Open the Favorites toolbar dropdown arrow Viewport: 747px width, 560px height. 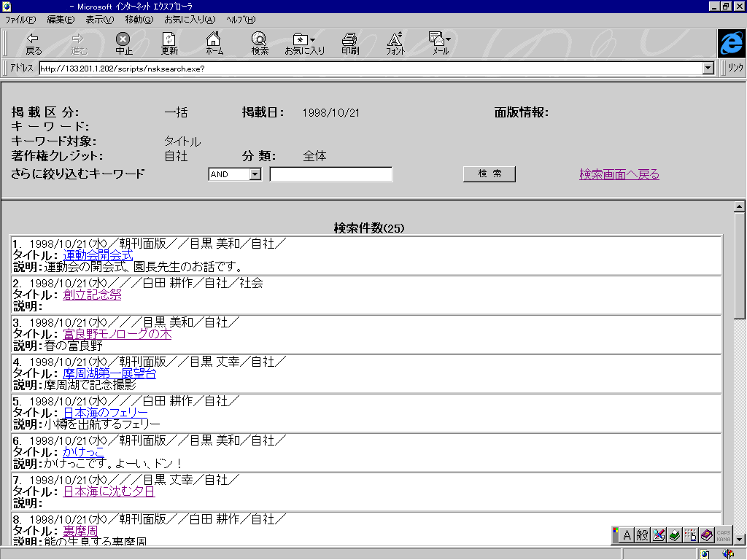312,40
